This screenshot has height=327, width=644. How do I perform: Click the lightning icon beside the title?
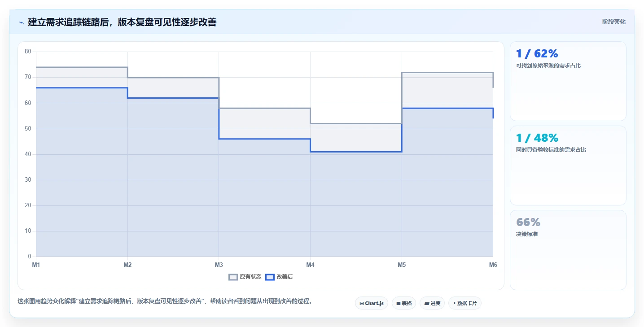[21, 22]
